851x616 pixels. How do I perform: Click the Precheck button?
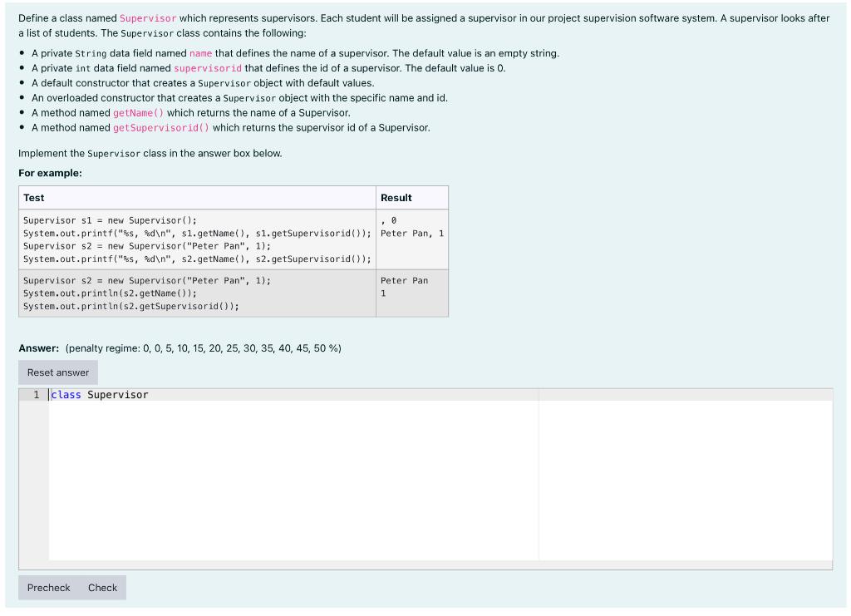click(x=48, y=588)
